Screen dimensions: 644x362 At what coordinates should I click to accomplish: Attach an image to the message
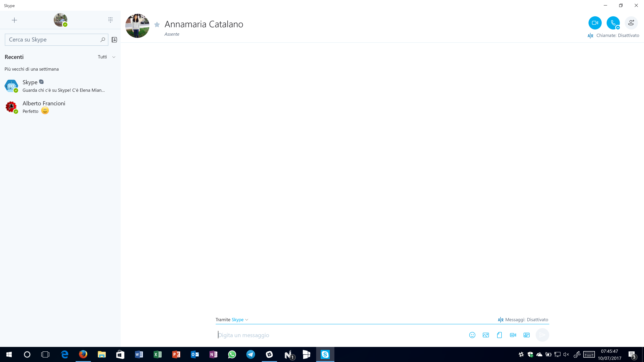click(486, 335)
